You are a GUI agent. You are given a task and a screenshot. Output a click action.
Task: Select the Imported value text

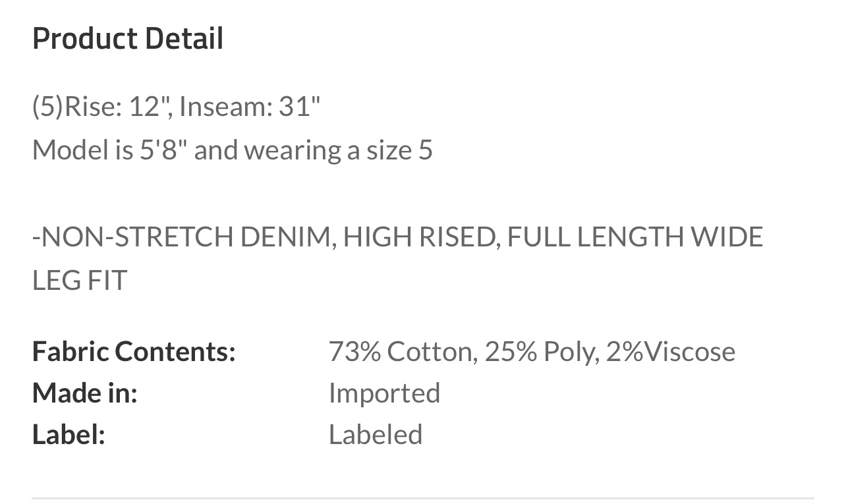384,393
